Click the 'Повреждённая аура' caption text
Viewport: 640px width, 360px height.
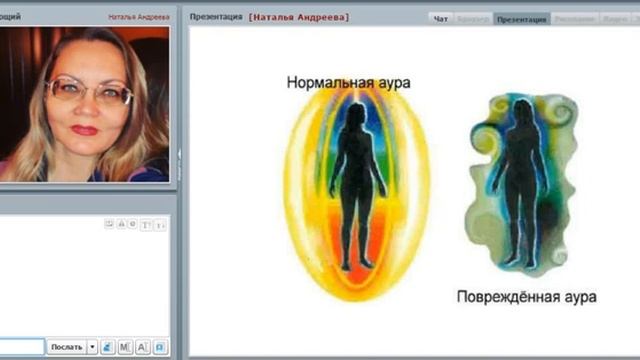coord(527,297)
